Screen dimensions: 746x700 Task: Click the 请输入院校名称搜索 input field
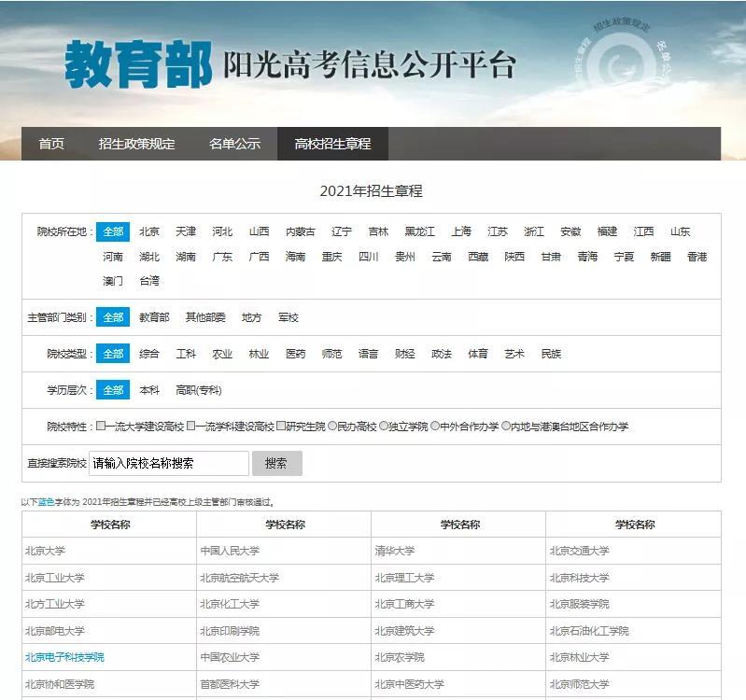(169, 463)
